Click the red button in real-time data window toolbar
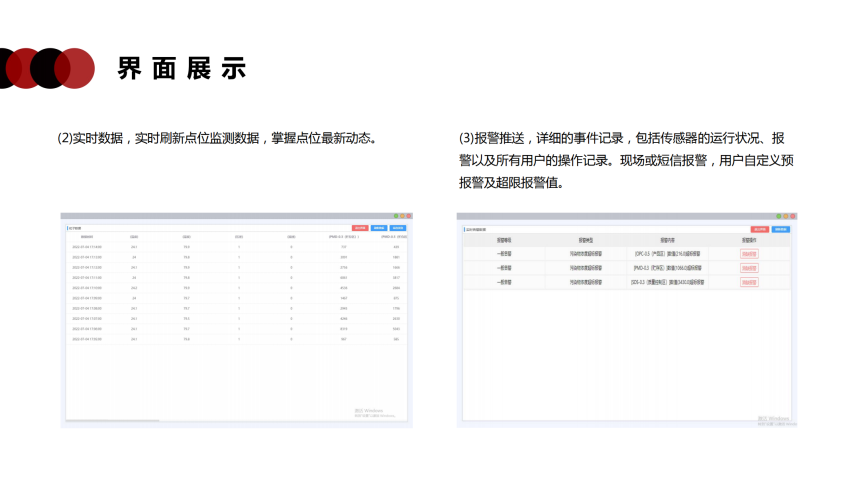The height and width of the screenshot is (478, 850). click(x=360, y=228)
